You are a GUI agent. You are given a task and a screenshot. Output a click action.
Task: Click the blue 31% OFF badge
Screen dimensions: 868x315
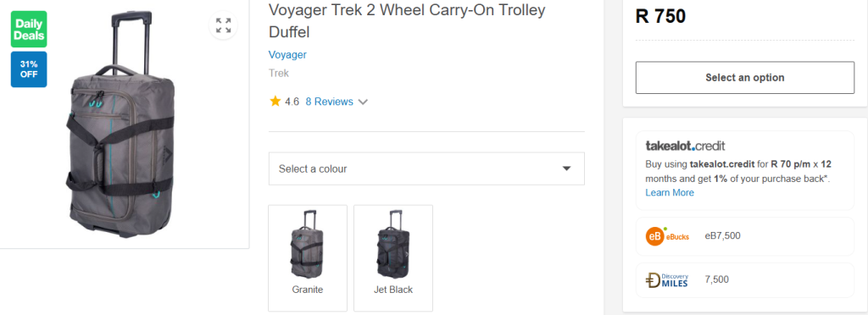(x=29, y=69)
